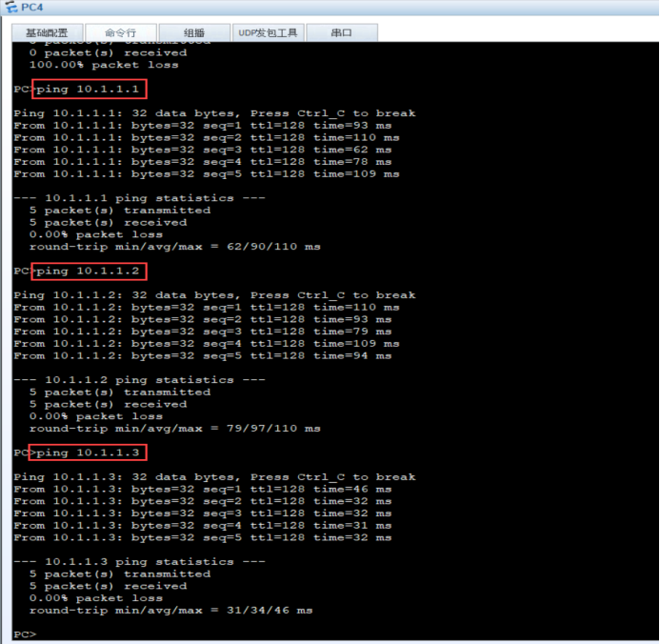Click the PC4 window icon in title bar

coord(11,7)
